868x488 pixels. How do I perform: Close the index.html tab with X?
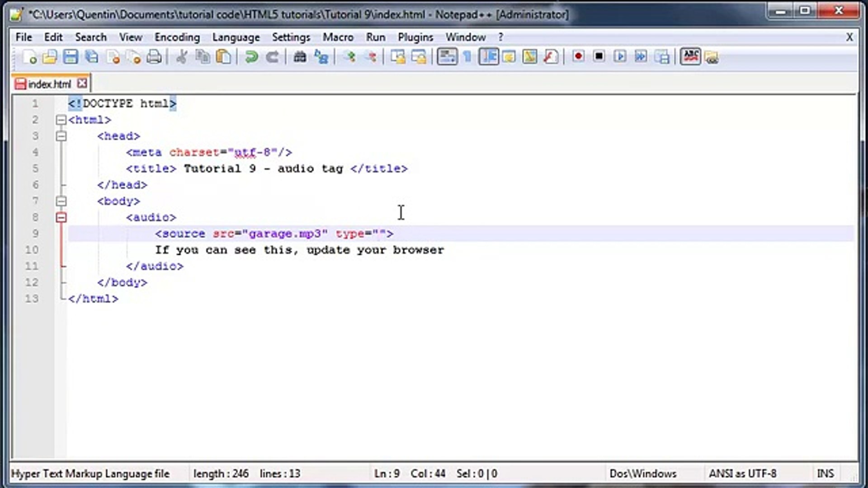coord(82,84)
